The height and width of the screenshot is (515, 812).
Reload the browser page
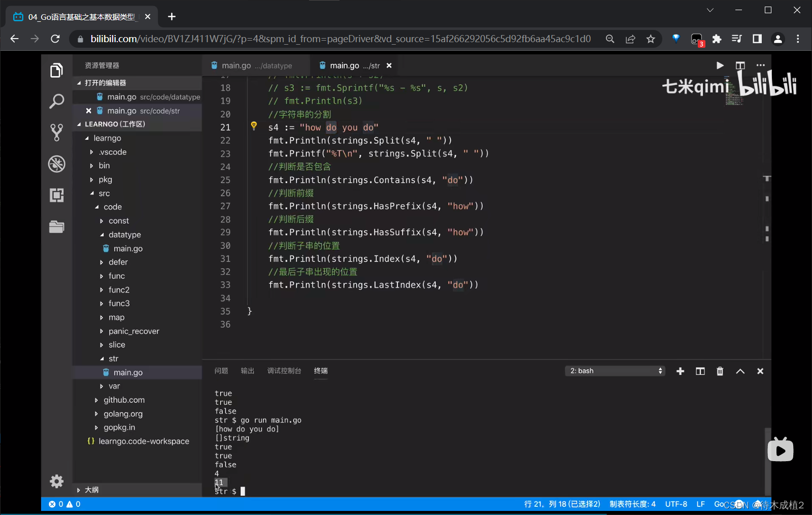coord(55,39)
